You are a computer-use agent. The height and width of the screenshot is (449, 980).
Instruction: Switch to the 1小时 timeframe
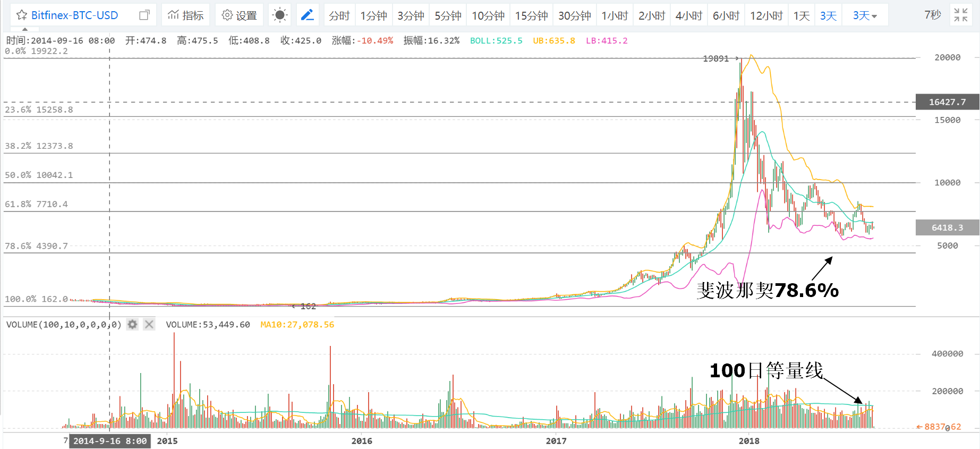click(x=615, y=15)
